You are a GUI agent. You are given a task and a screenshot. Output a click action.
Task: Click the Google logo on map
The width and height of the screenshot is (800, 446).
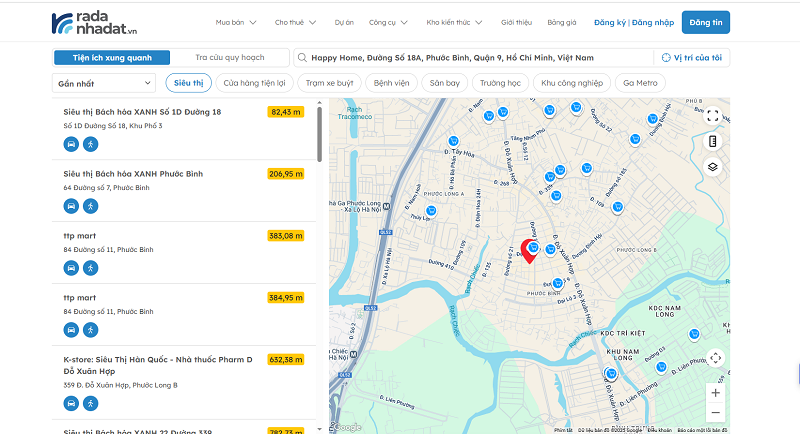346,428
